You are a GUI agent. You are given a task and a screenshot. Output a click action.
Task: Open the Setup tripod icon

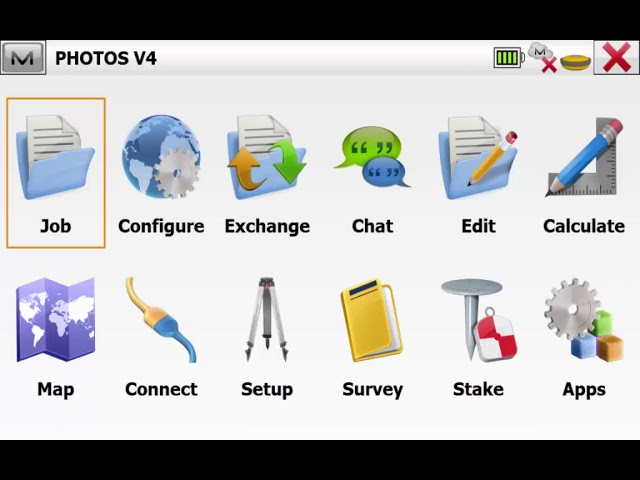tap(267, 320)
